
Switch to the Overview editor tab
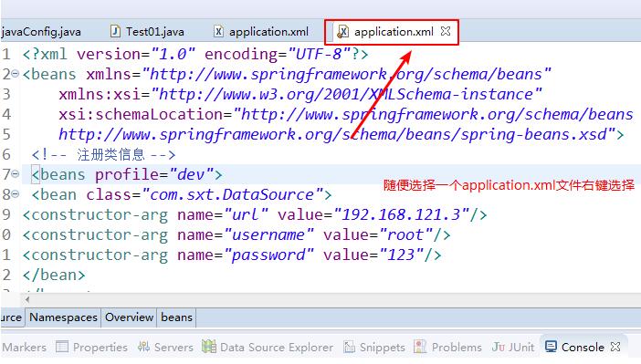click(129, 317)
